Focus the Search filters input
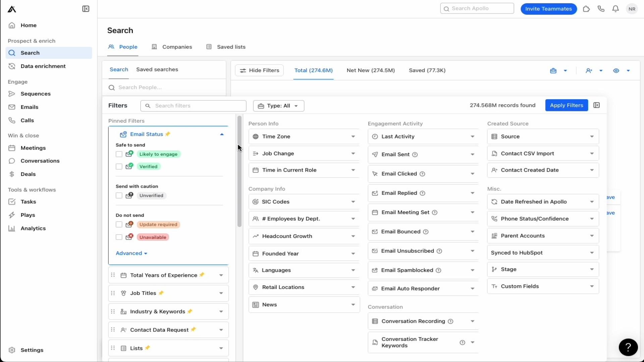 [193, 106]
